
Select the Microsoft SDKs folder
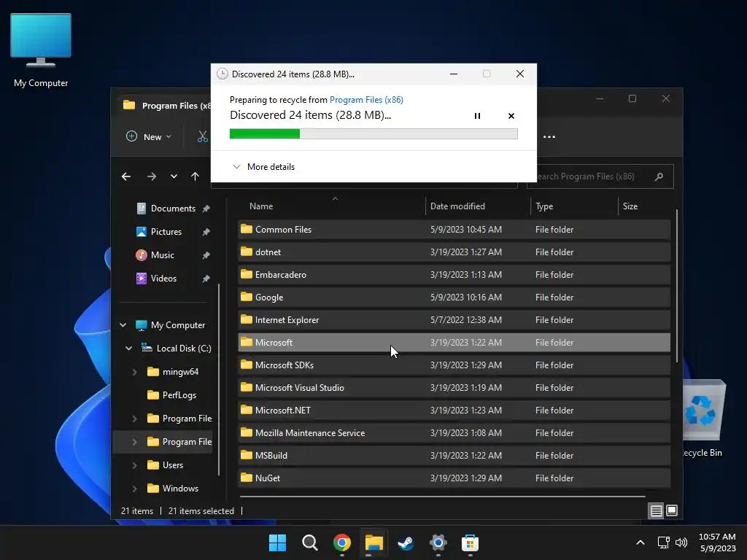click(x=454, y=365)
